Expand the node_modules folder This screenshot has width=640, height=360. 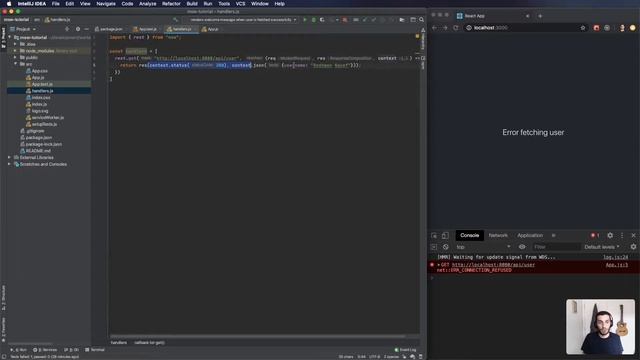coord(16,51)
